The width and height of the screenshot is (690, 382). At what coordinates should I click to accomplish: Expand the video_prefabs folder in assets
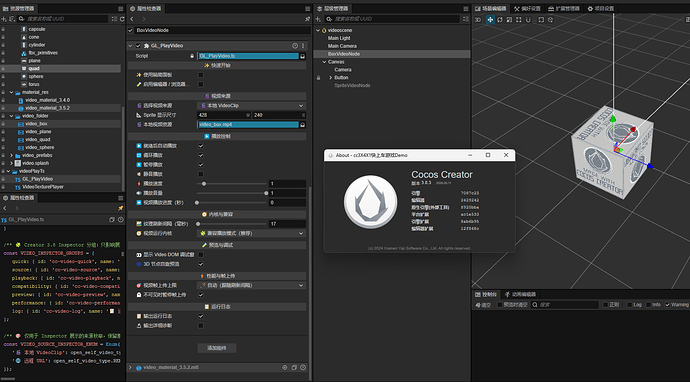[12, 155]
